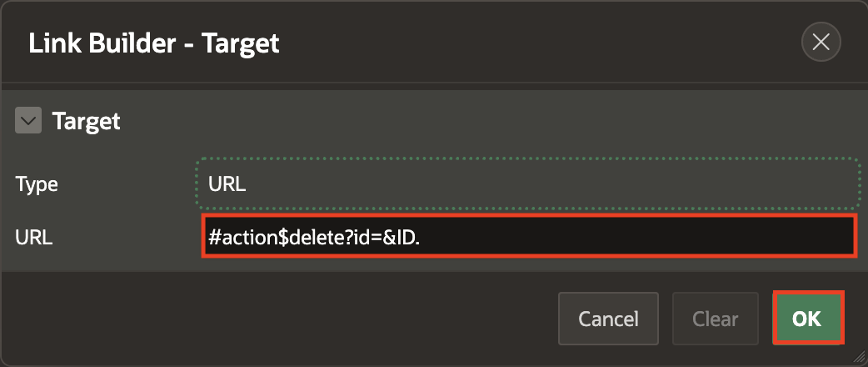Click the dialog resize handle corner
Image resolution: width=868 pixels, height=367 pixels.
860,359
